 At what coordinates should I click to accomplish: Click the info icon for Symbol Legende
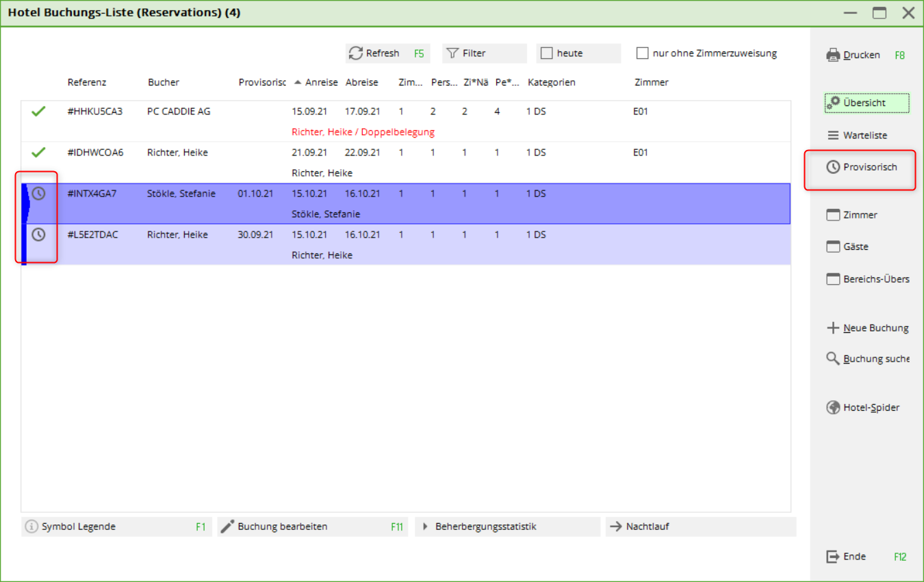click(31, 527)
